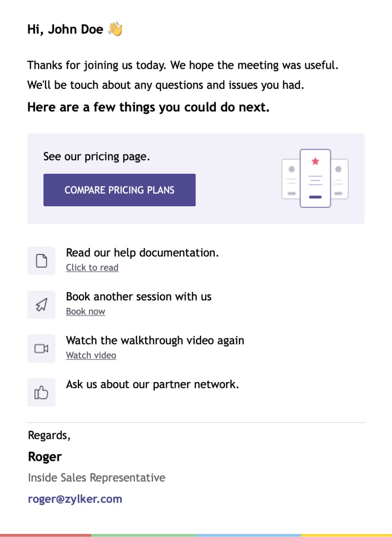Click the pricing plans card illustration
Screen dimensions: 392x537
tap(315, 178)
